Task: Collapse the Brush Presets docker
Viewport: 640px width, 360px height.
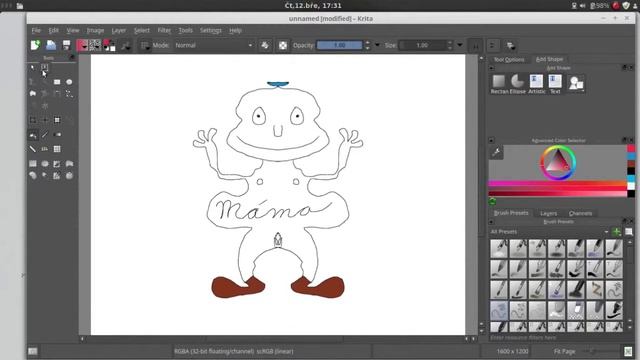Action: (491, 222)
